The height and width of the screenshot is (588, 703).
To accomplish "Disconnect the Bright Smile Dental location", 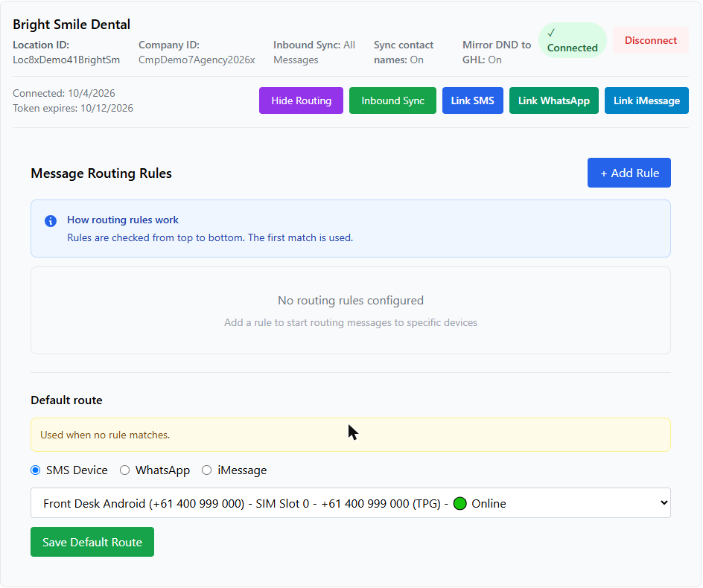I will 651,40.
